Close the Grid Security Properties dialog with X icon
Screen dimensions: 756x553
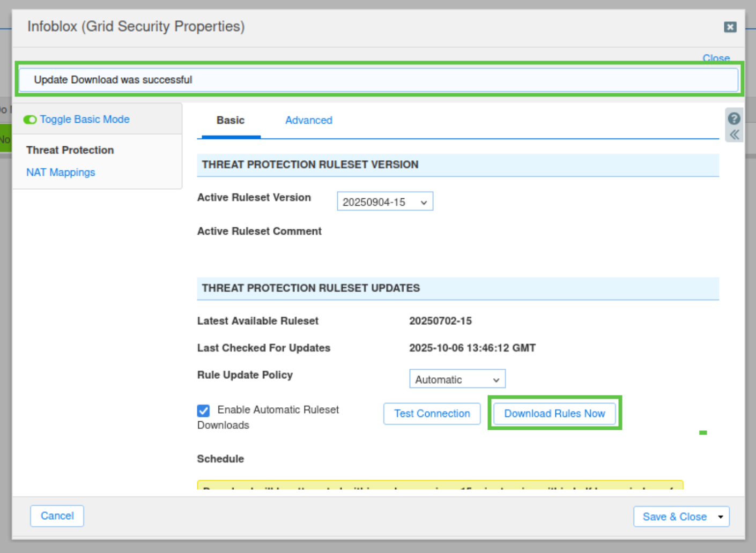730,27
